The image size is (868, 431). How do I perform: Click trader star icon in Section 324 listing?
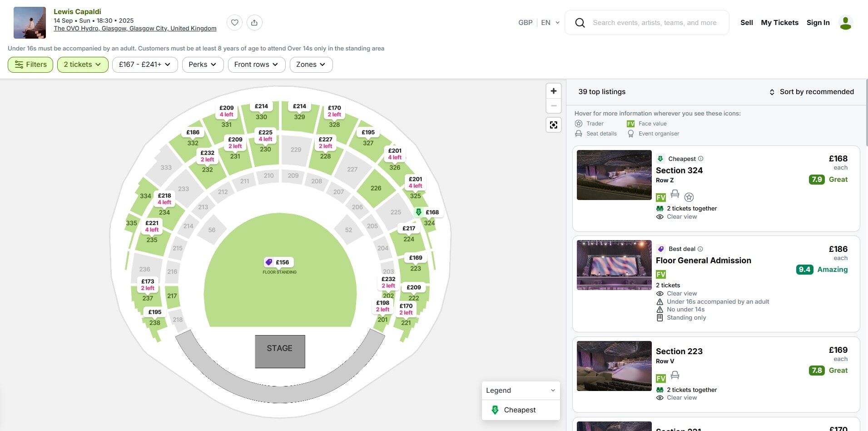pyautogui.click(x=689, y=197)
